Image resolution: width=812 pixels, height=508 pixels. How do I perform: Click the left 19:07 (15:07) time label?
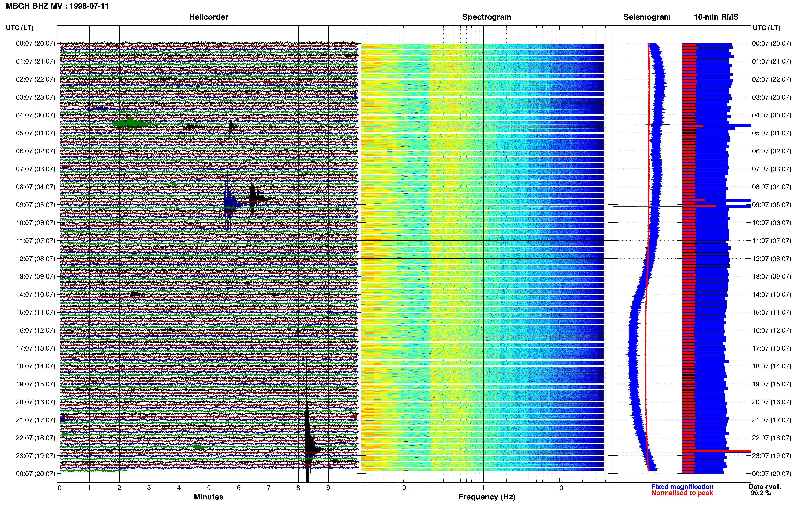36,384
